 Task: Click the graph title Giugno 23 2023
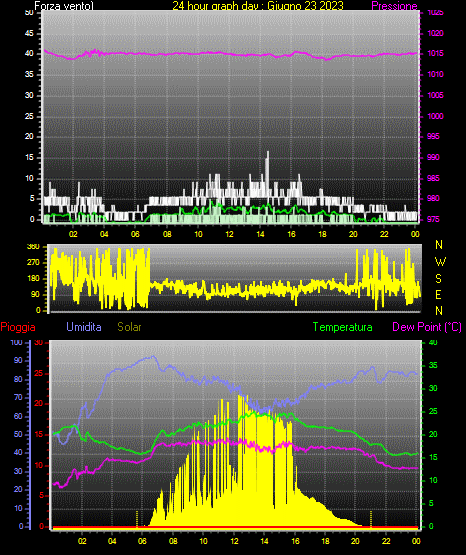(305, 6)
